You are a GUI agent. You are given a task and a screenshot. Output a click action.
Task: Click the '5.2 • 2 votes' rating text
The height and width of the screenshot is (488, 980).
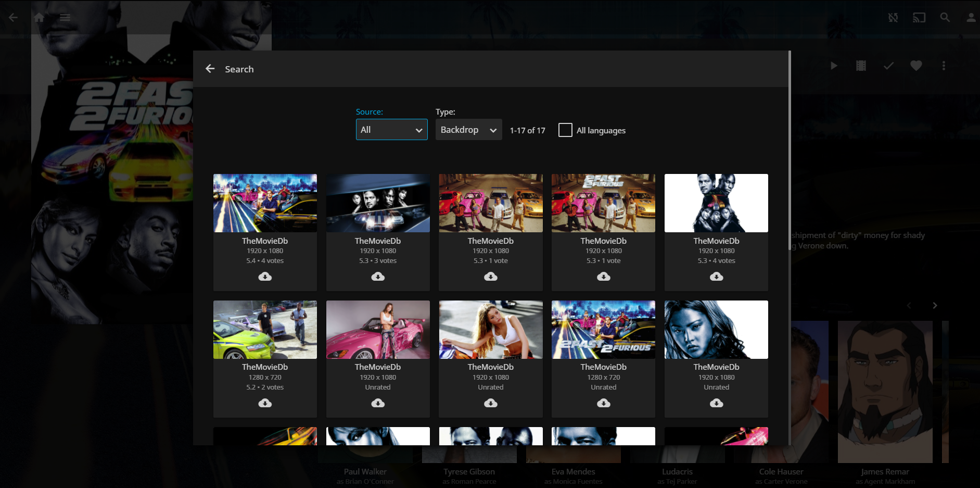(x=265, y=387)
